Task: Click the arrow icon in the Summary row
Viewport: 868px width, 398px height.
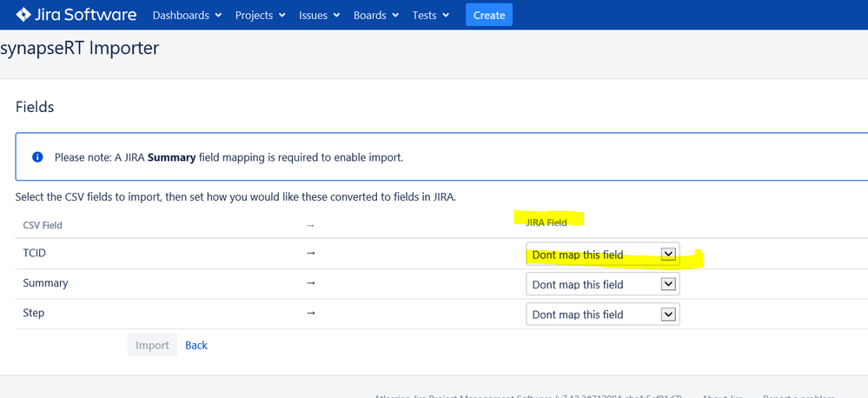Action: (310, 282)
